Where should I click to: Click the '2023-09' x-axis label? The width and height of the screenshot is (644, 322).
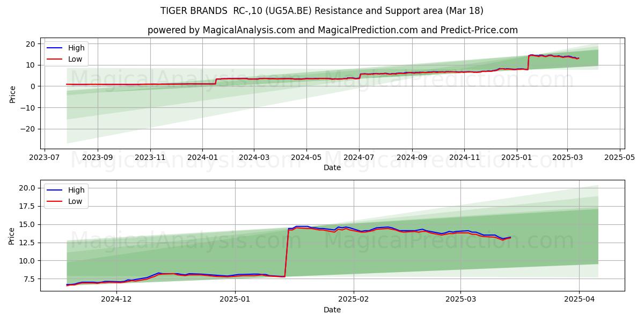point(98,158)
